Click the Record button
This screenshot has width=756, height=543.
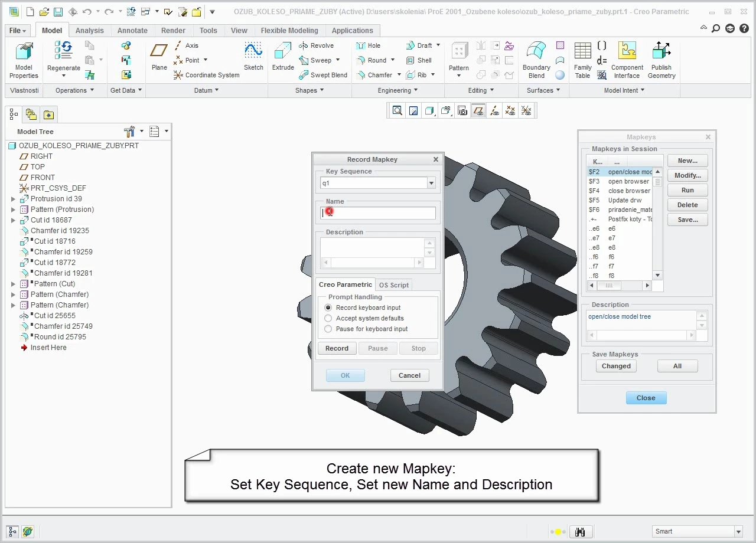coord(337,348)
